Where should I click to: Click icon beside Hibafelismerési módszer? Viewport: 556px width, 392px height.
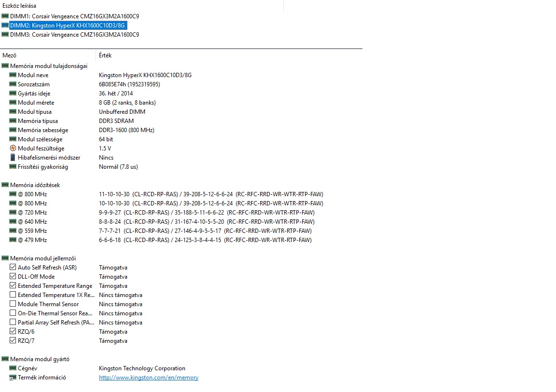13,158
